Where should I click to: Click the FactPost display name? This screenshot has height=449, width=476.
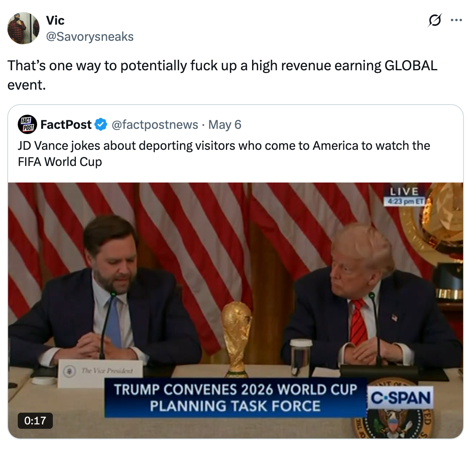pos(66,124)
